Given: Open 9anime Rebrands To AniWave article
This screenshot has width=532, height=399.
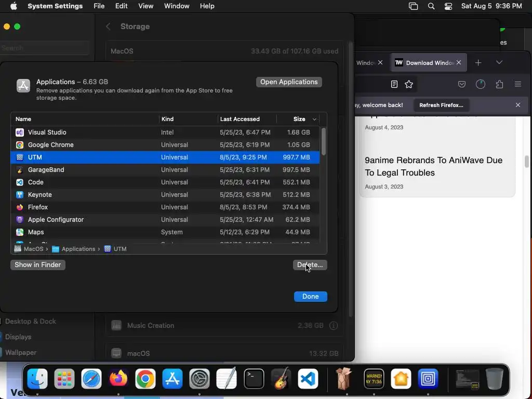Looking at the screenshot, I should pos(434,166).
